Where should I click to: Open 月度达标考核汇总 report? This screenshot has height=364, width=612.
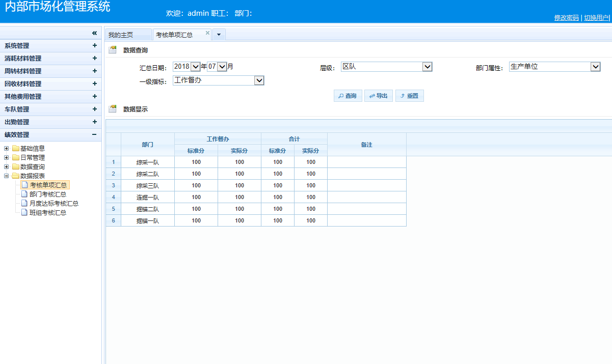coord(54,204)
